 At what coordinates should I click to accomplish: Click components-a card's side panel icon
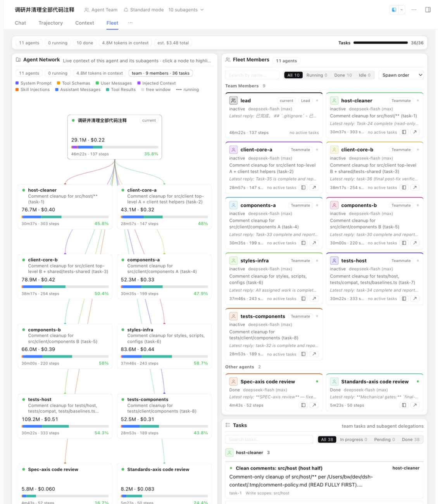[x=303, y=243]
